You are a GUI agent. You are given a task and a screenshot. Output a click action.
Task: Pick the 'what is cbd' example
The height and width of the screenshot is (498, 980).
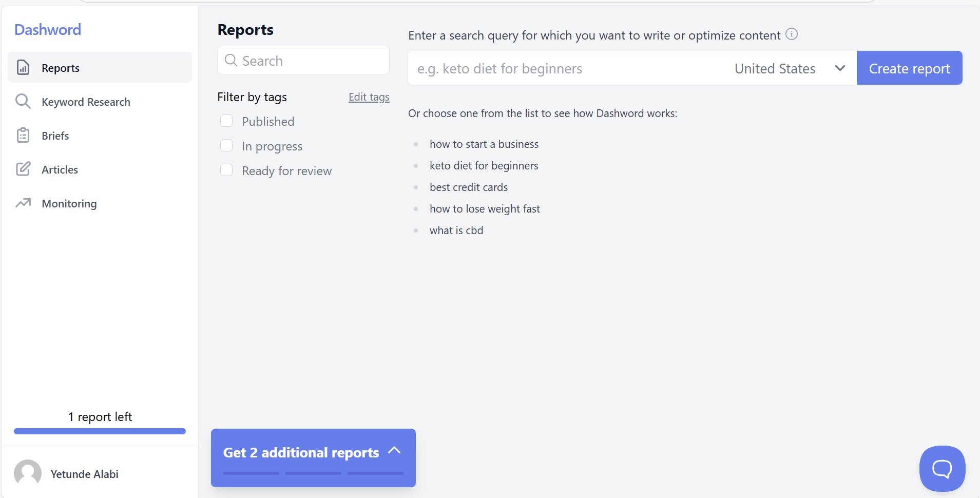coord(456,231)
